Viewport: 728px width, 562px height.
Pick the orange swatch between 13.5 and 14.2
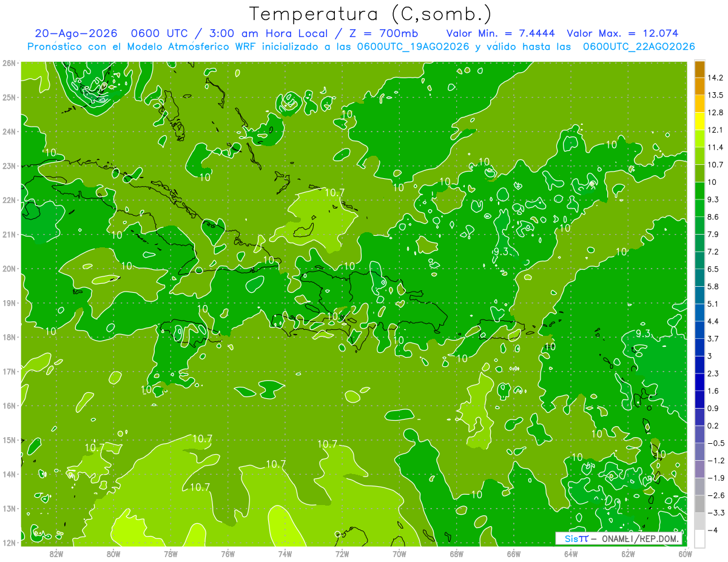[x=699, y=87]
